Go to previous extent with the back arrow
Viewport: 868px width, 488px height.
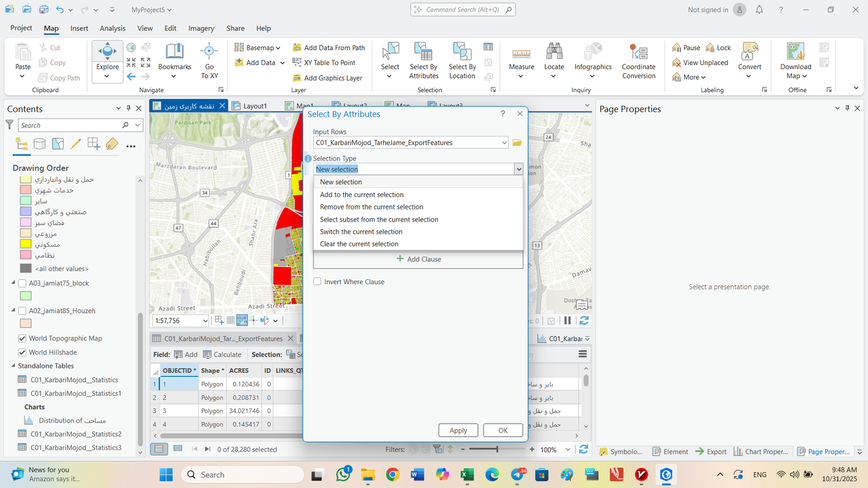click(131, 77)
